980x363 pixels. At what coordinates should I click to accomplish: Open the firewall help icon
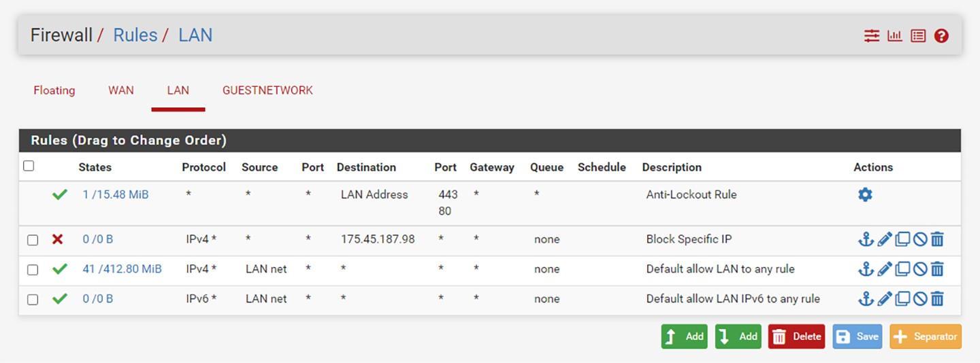point(941,36)
